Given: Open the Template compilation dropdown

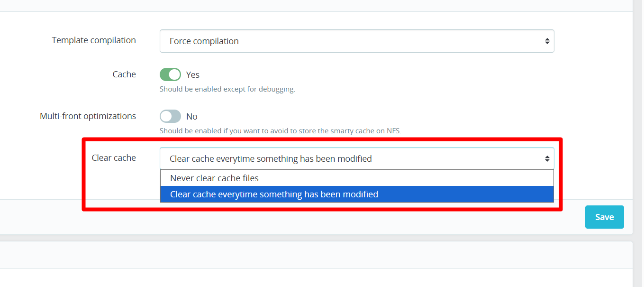Looking at the screenshot, I should click(357, 41).
